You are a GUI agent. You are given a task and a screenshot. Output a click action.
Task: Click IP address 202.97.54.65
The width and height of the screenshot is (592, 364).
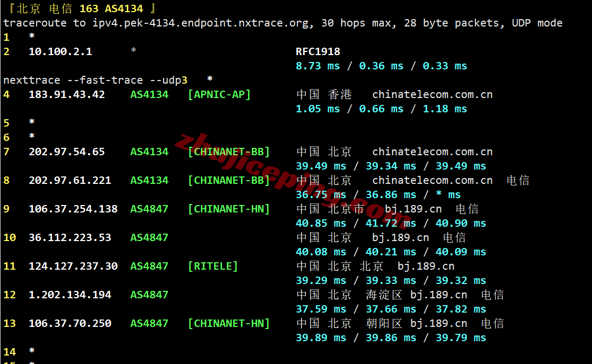67,152
